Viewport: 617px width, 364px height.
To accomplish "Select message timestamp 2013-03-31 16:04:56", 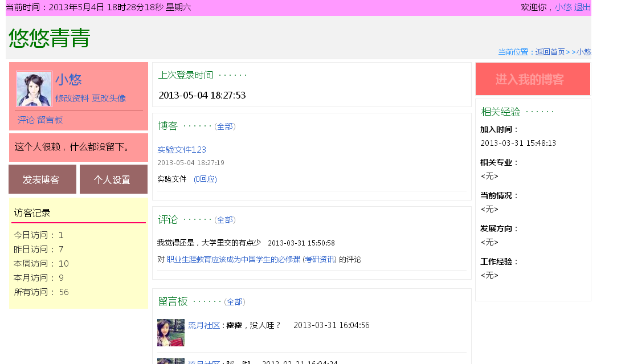I will point(332,325).
